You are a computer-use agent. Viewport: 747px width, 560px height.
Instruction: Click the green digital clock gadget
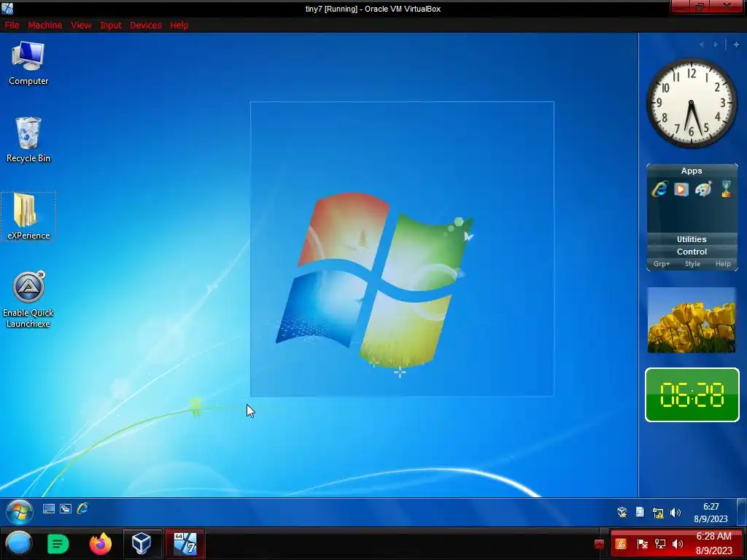pyautogui.click(x=692, y=394)
